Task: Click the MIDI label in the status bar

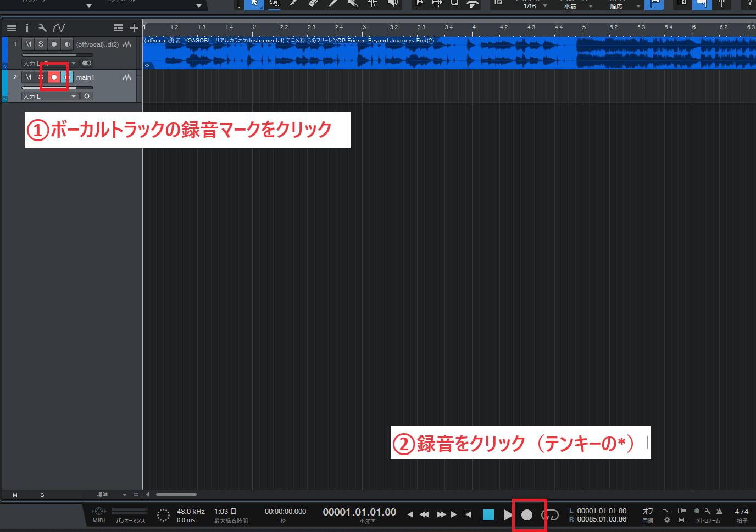Action: click(99, 519)
